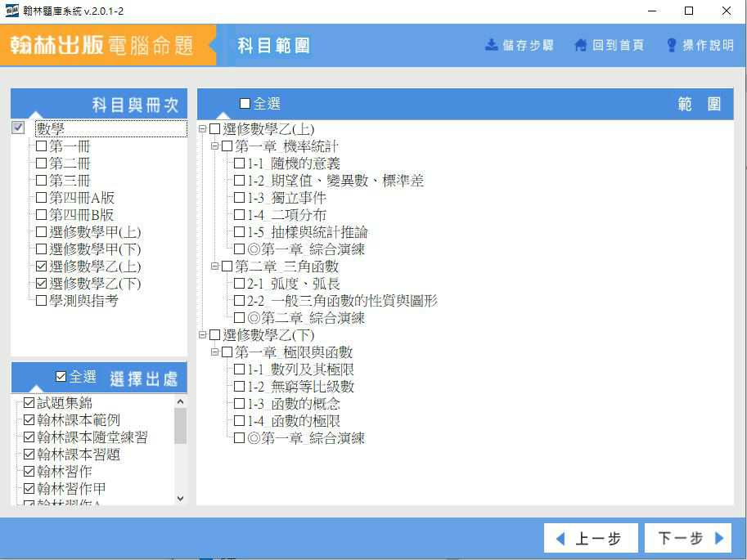Click the left arrow icon on 上一步
The width and height of the screenshot is (747, 560).
tap(560, 539)
